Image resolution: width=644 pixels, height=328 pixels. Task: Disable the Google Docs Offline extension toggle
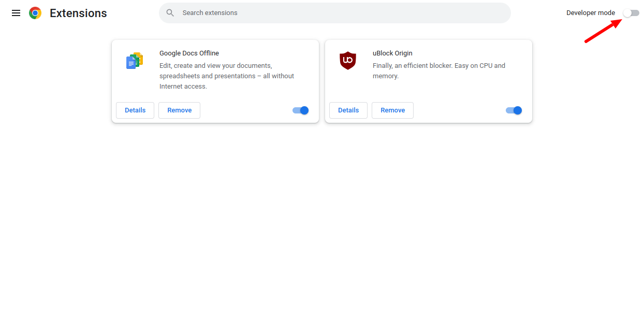click(x=301, y=110)
